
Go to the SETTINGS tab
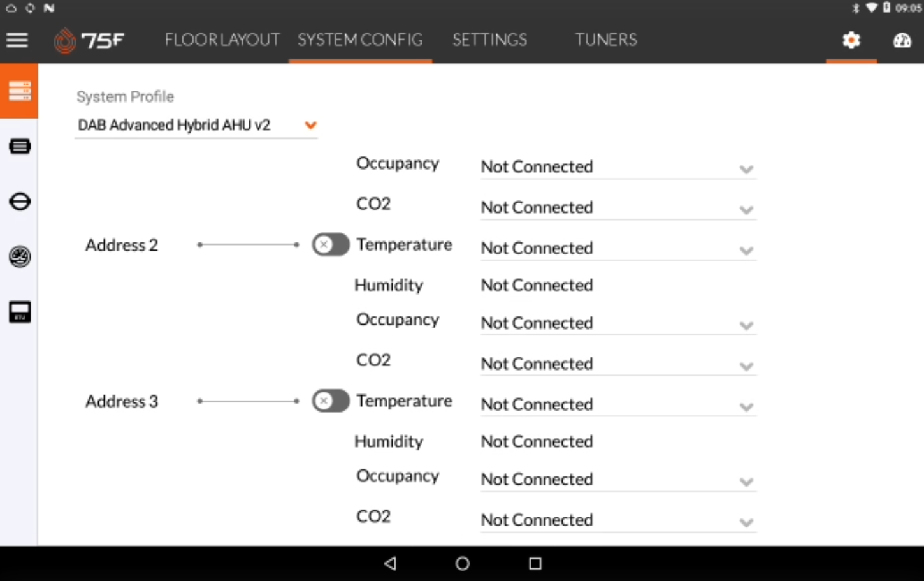coord(490,40)
